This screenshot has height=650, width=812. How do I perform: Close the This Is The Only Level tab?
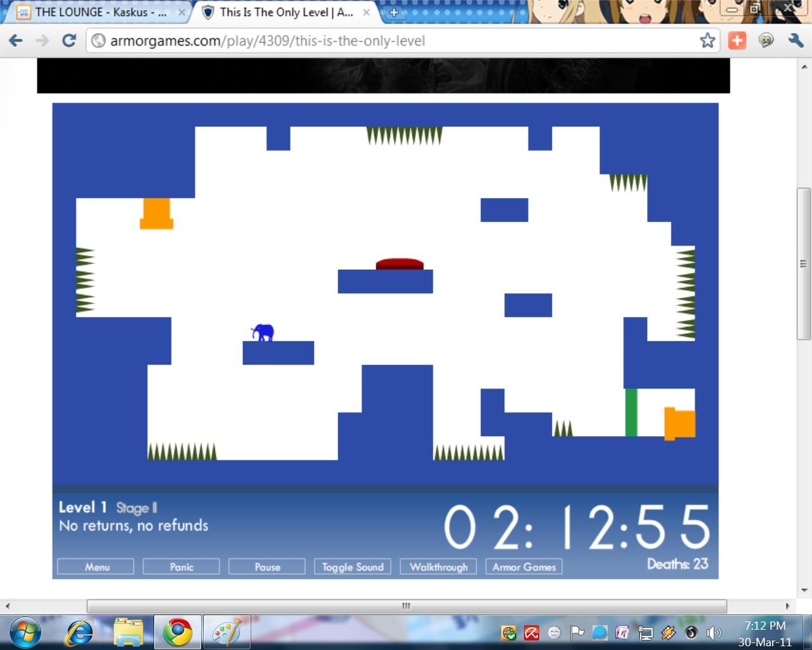point(366,12)
